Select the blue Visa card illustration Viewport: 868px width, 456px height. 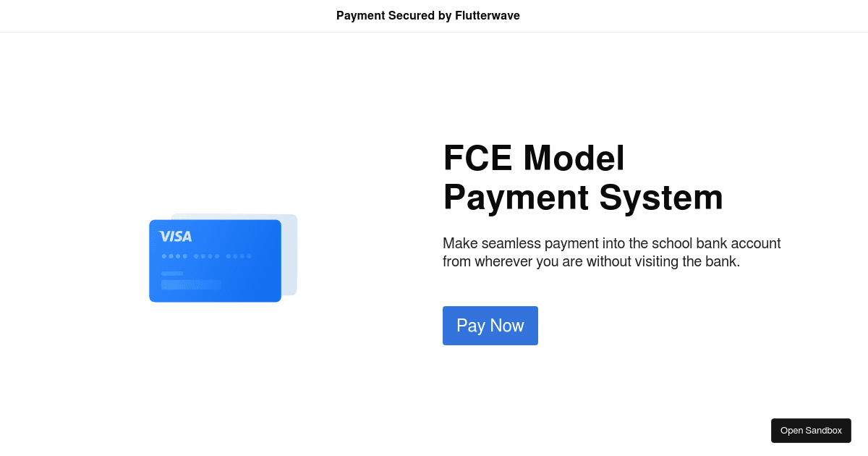click(x=215, y=261)
